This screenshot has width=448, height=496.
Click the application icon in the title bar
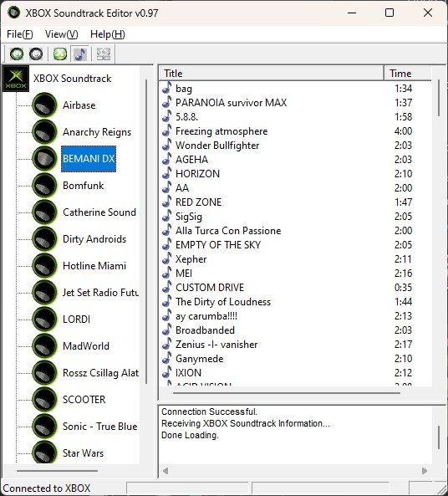14,13
